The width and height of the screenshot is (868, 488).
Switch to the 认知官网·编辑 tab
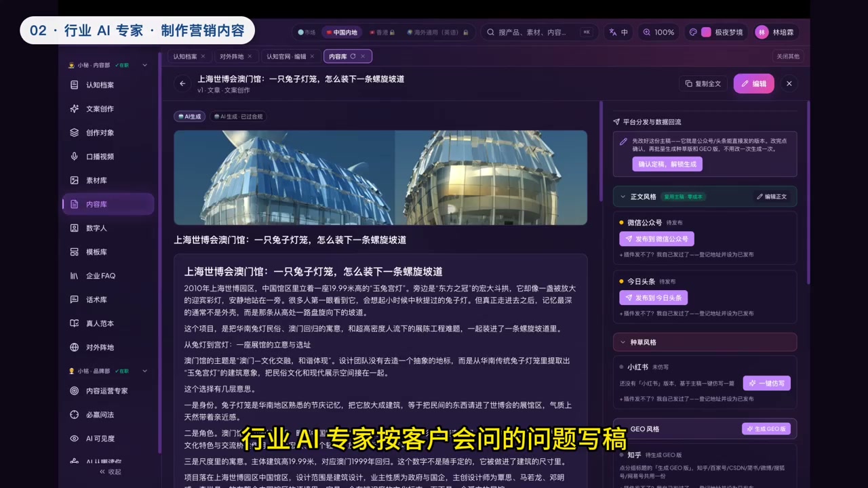[286, 56]
